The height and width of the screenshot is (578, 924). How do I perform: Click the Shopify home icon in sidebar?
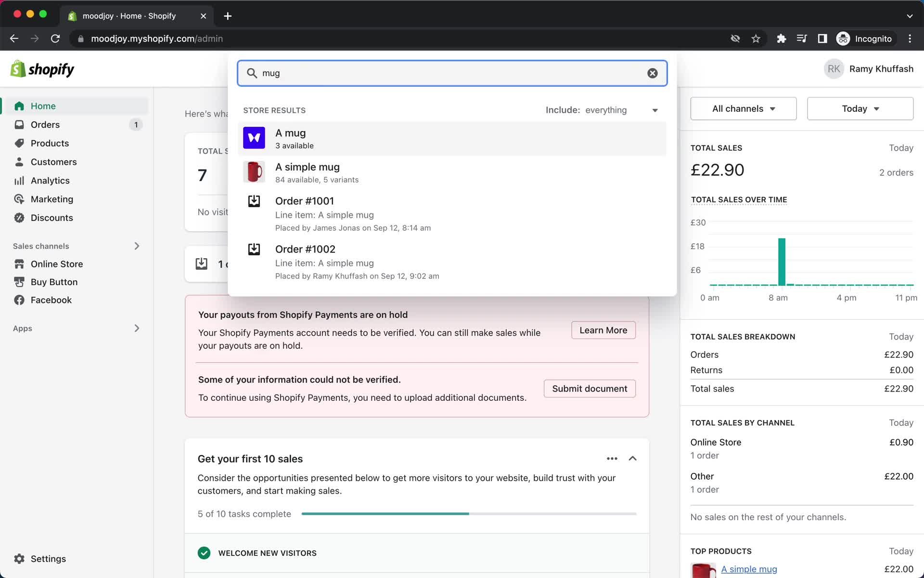pyautogui.click(x=19, y=105)
